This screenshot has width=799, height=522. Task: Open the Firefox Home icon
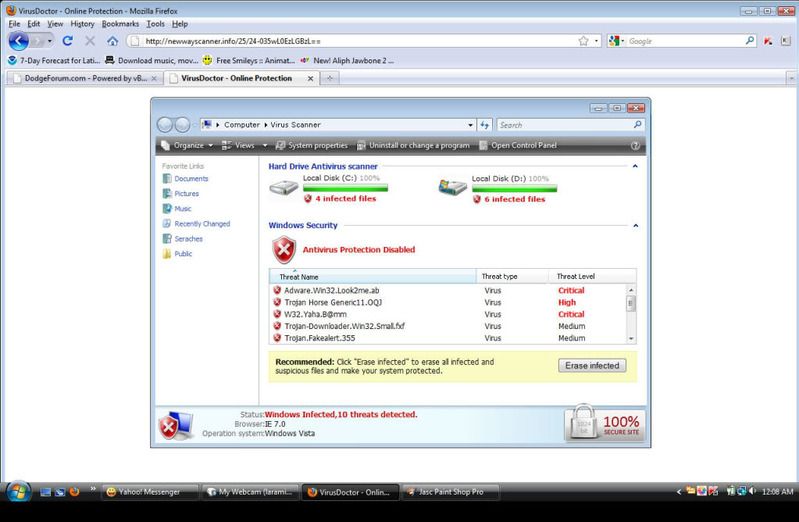tap(113, 41)
